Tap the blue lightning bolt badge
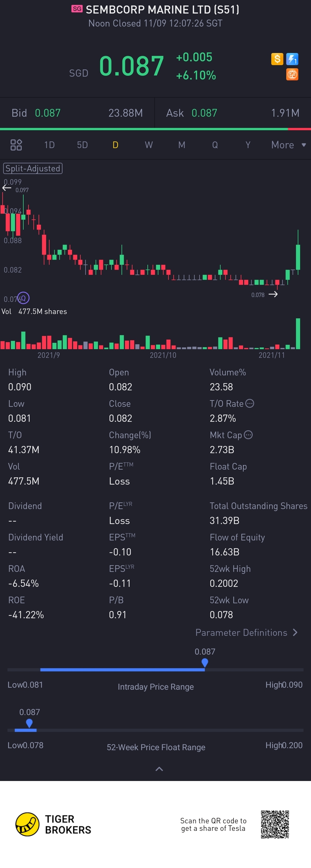The width and height of the screenshot is (311, 868). pyautogui.click(x=292, y=59)
